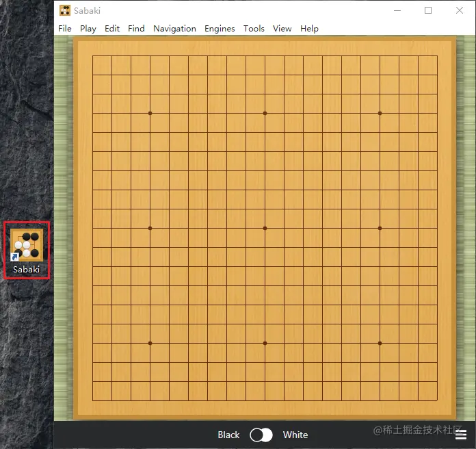Screen dimensions: 476x449
Task: Place a stone on the center star point
Action: [x=265, y=228]
